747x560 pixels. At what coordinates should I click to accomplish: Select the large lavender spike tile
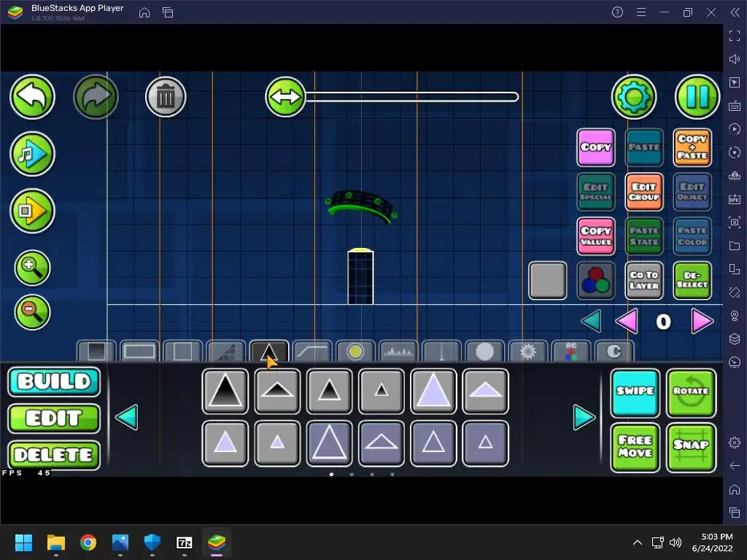coord(433,391)
